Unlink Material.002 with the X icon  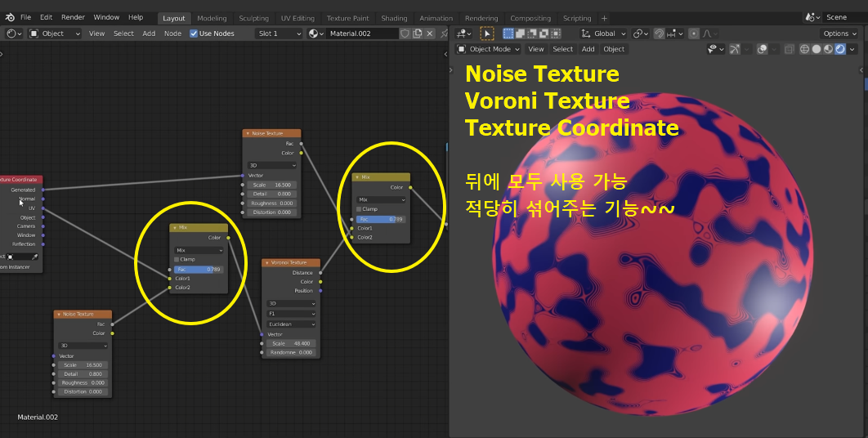click(x=430, y=34)
